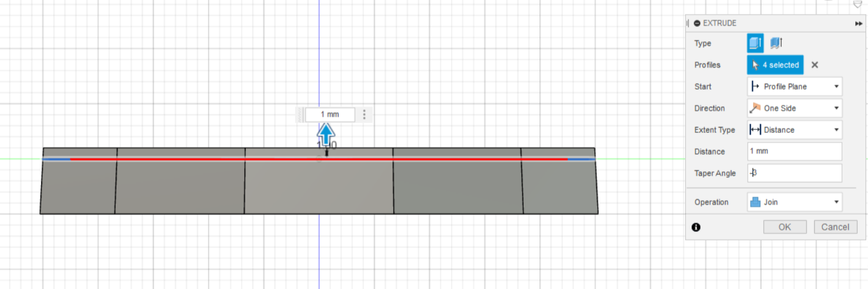
Task: Click the EXTRUDE dialog title
Action: point(719,23)
